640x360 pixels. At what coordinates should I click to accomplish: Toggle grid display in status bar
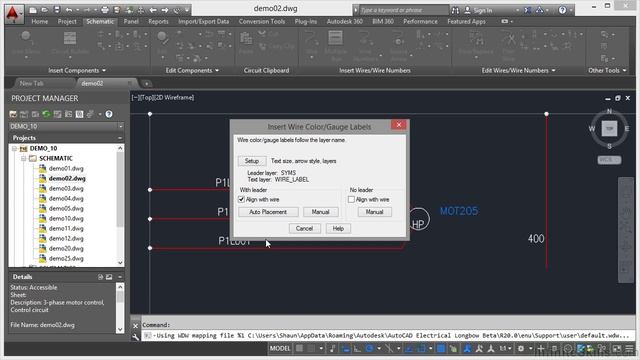[300, 349]
